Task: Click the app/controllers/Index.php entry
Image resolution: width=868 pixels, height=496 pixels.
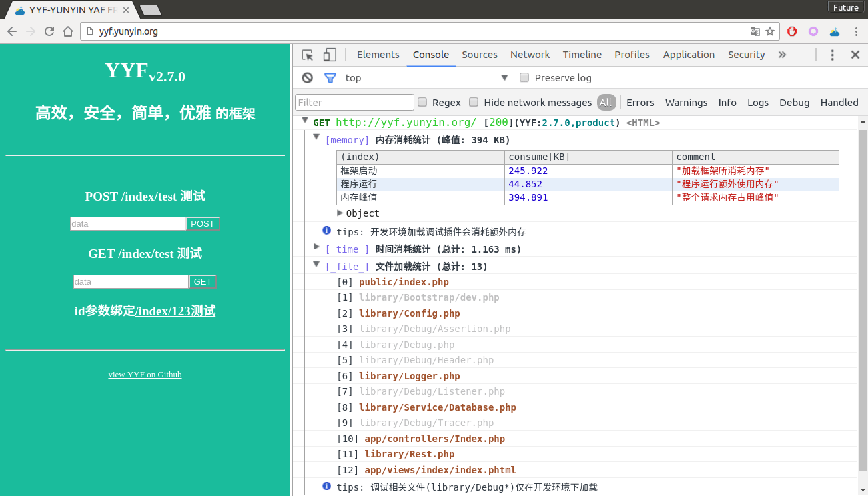Action: [x=434, y=439]
